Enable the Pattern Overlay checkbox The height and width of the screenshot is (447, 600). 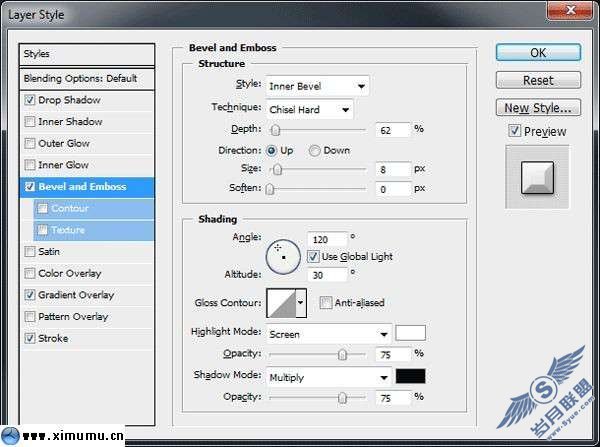(29, 316)
